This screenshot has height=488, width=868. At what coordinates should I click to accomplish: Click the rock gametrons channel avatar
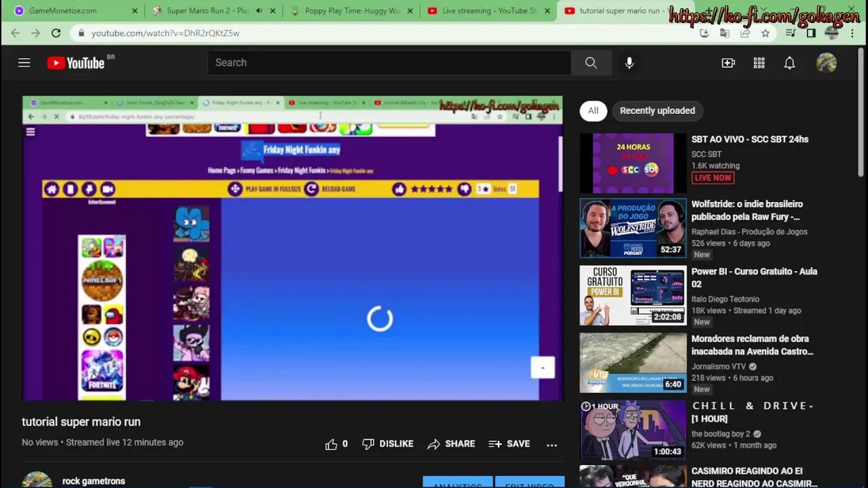[x=37, y=480]
